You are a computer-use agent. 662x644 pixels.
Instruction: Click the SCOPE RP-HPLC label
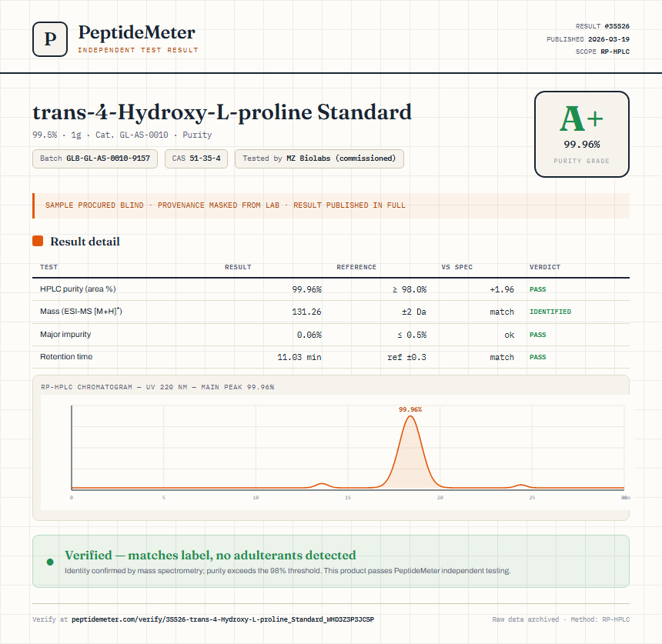coord(603,52)
